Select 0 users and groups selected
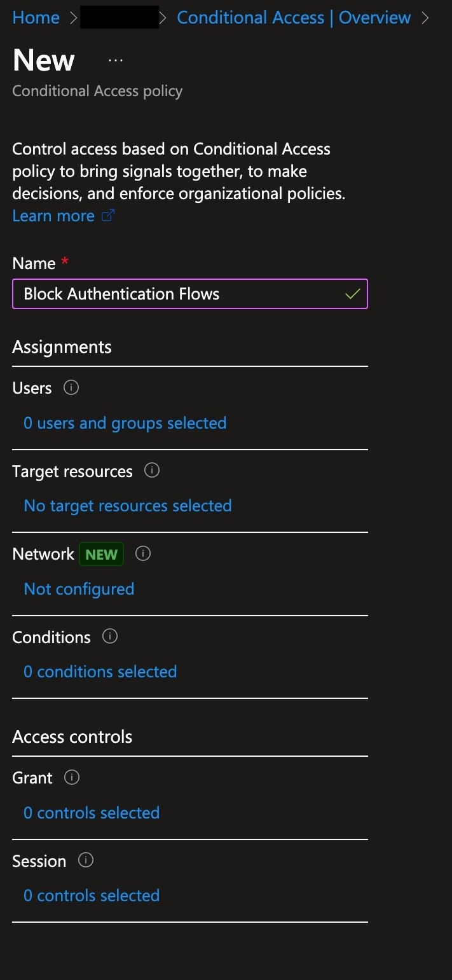The image size is (452, 980). [125, 423]
